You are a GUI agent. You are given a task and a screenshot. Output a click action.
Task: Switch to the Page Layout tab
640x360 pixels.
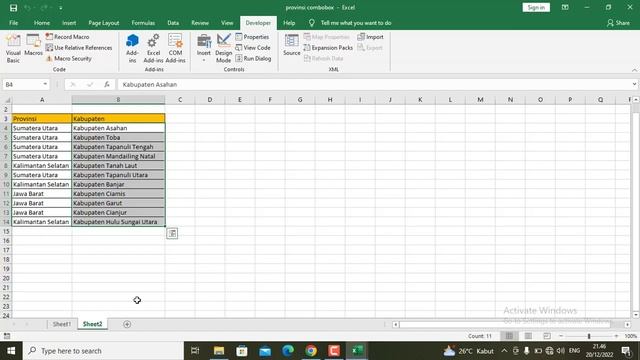pos(104,23)
